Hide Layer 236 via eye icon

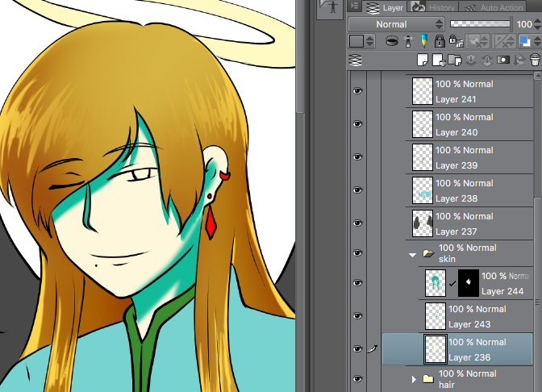point(357,348)
